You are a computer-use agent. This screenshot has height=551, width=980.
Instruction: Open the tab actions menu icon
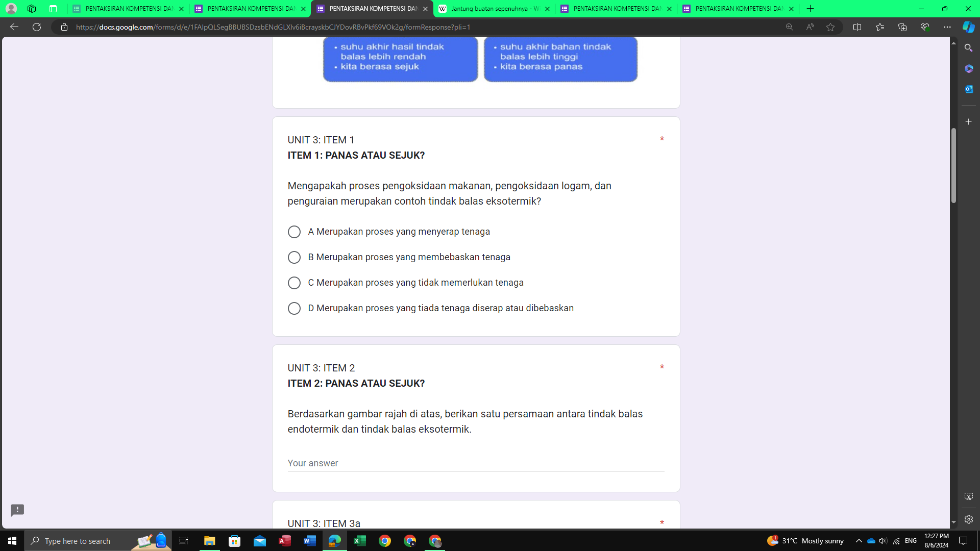coord(53,9)
